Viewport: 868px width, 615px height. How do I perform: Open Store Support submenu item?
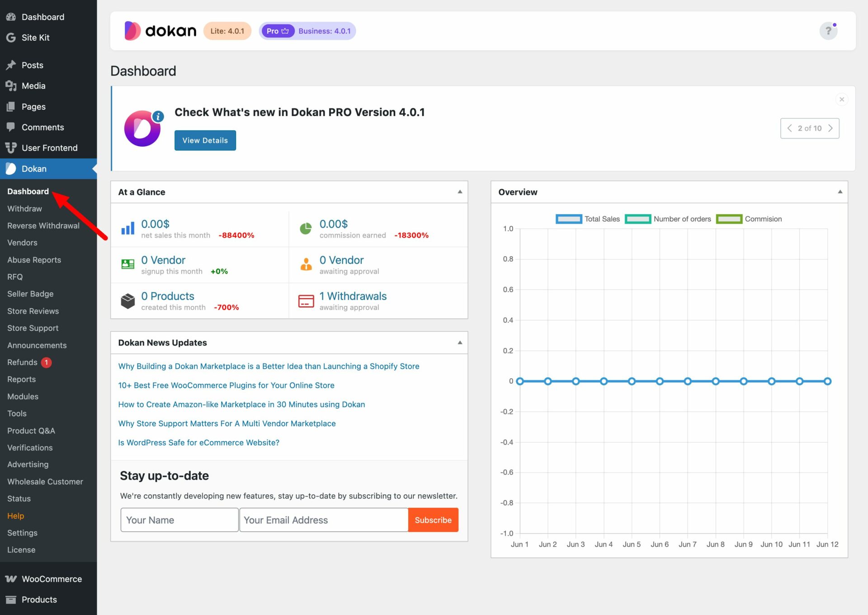click(x=33, y=328)
